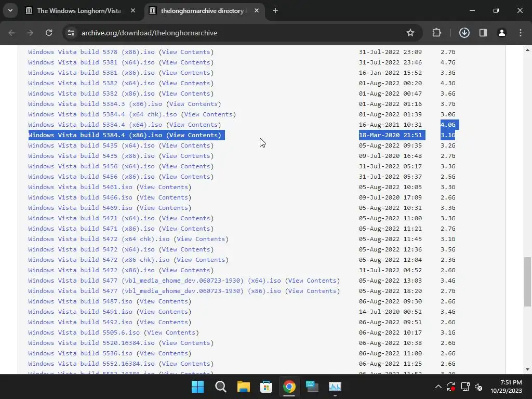
Task: Click the muted volume tray icon
Action: [478, 387]
